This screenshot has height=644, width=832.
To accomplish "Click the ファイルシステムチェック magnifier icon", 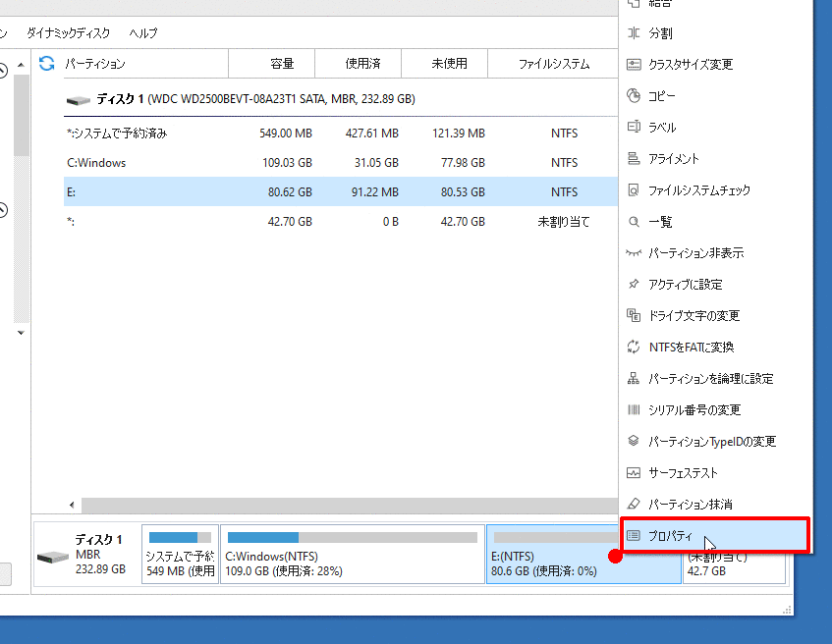I will [634, 190].
